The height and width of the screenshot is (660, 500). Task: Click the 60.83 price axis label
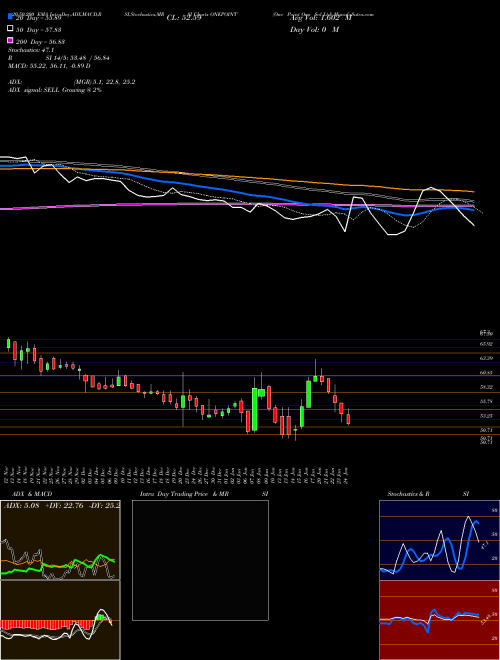pos(486,373)
